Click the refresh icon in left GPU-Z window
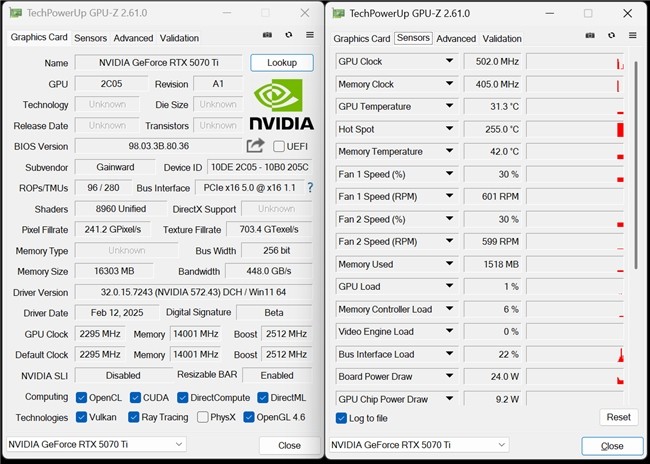The image size is (650, 464). pyautogui.click(x=289, y=35)
